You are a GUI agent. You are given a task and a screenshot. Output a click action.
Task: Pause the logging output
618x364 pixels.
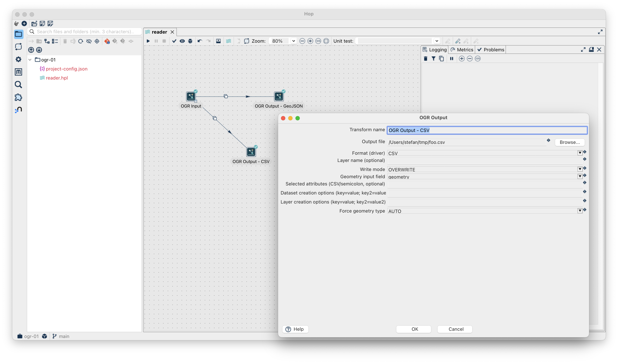tap(451, 59)
